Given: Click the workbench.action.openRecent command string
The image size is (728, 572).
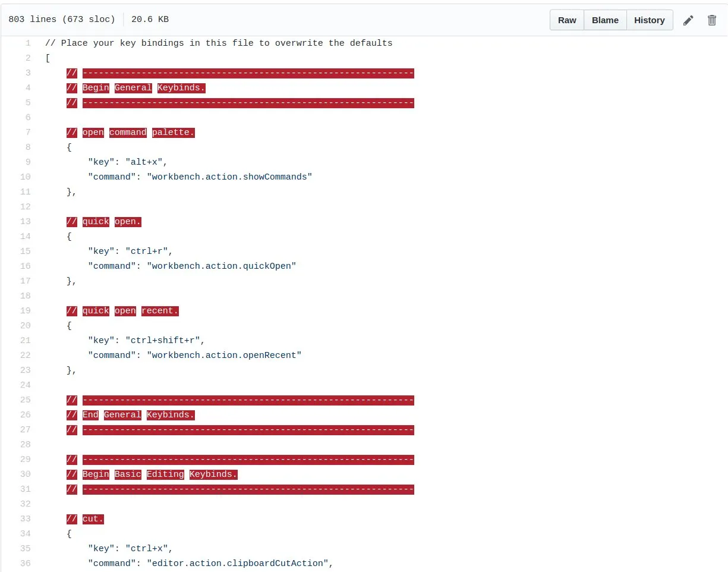Looking at the screenshot, I should [x=224, y=355].
